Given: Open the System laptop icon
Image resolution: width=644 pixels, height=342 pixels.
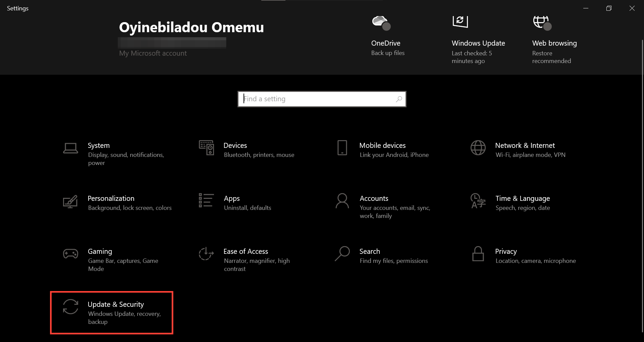Looking at the screenshot, I should point(70,148).
